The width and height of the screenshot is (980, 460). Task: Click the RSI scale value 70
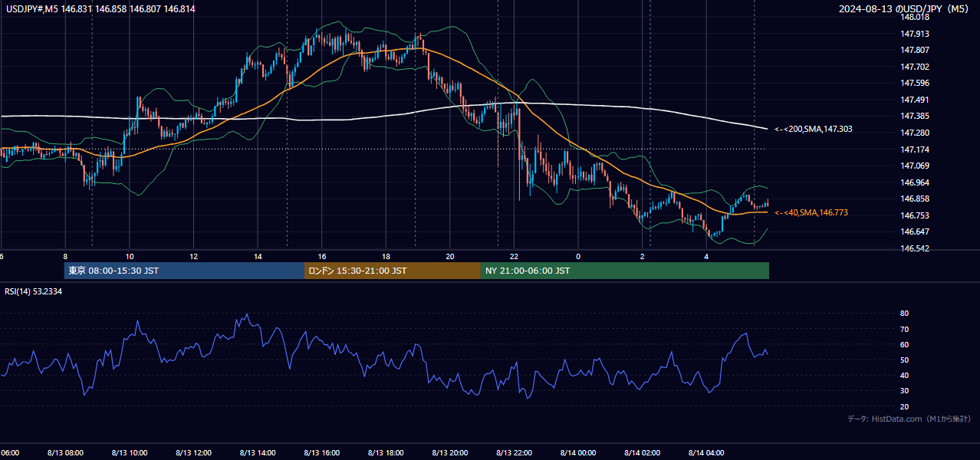point(904,329)
